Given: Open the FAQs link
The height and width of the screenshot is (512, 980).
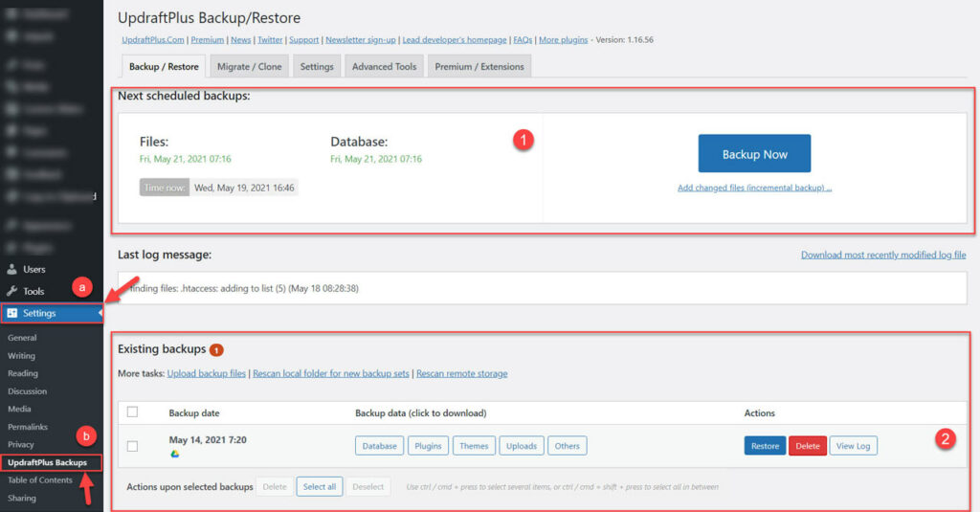Looking at the screenshot, I should pos(523,40).
